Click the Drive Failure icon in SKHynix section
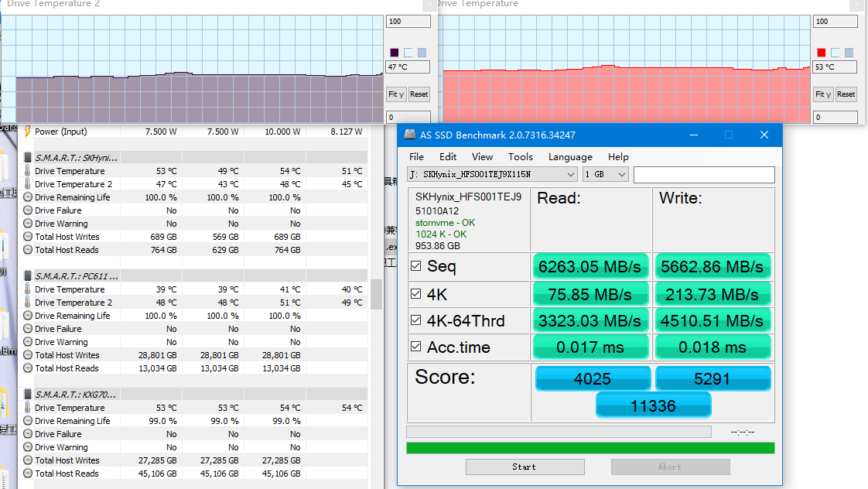 coord(28,210)
